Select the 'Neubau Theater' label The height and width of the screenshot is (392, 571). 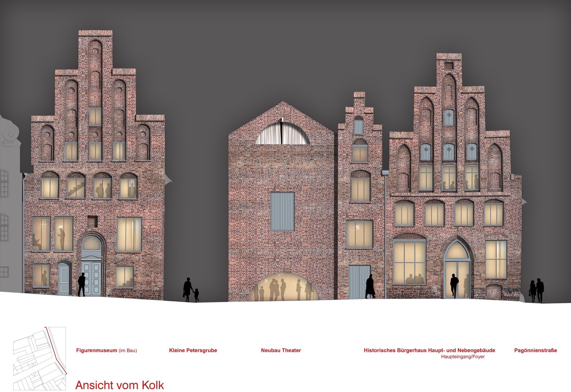(x=281, y=350)
